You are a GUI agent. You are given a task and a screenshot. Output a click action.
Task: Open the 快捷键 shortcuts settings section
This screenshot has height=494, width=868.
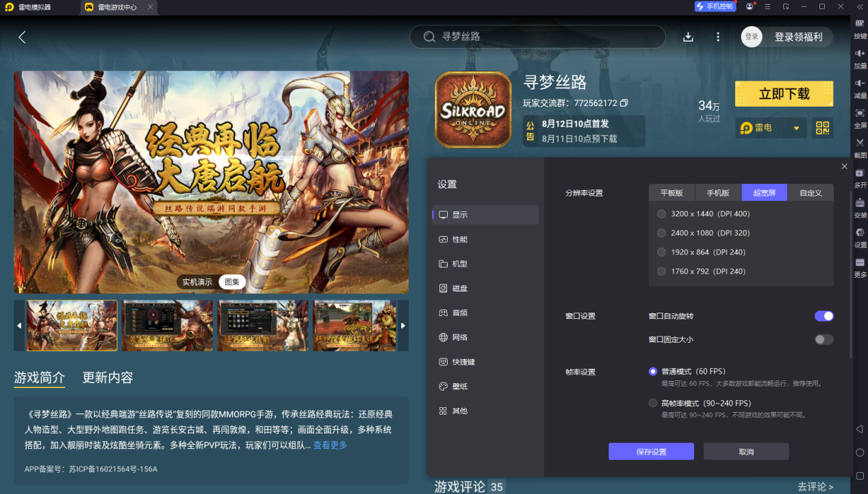click(485, 362)
